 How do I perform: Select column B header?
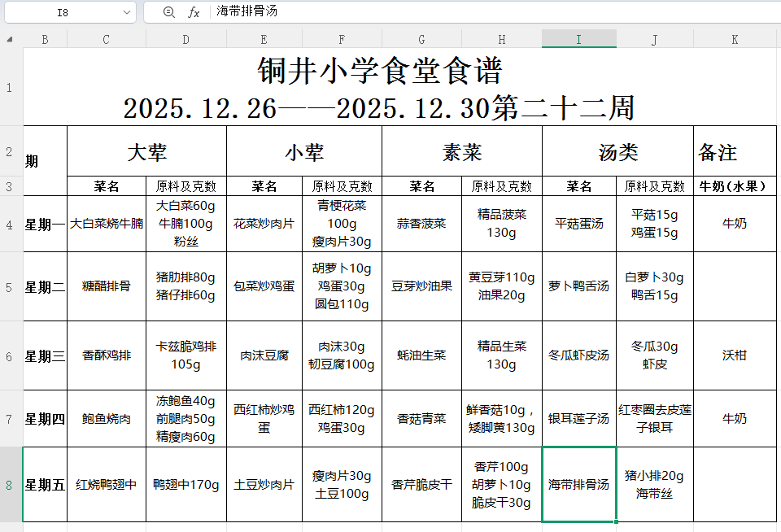point(45,37)
